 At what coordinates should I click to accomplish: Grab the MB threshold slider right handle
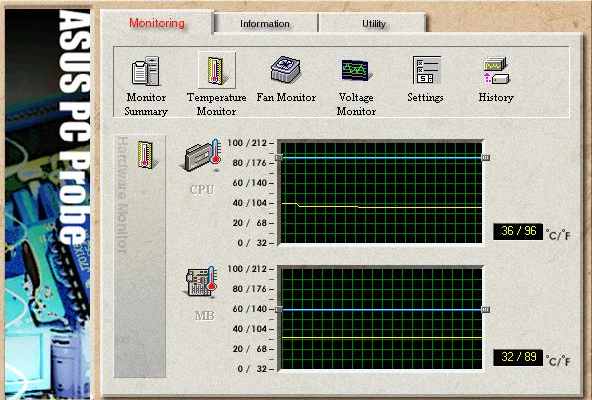click(x=486, y=310)
